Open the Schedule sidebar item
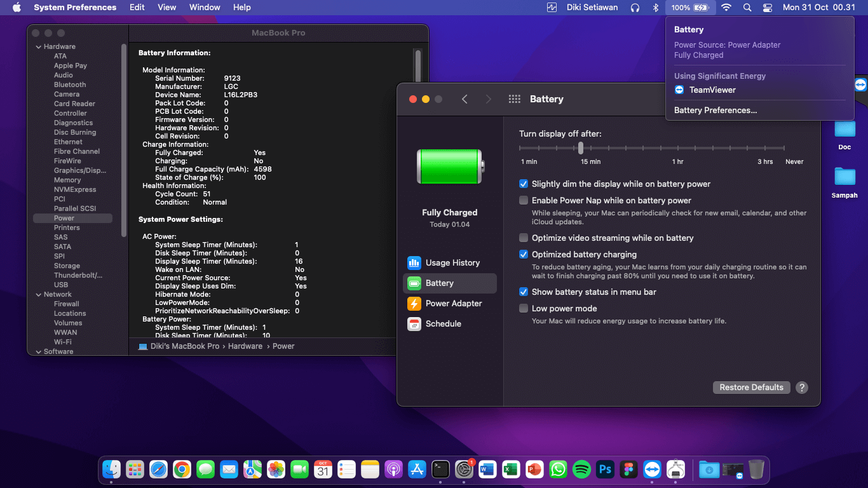 coord(443,323)
